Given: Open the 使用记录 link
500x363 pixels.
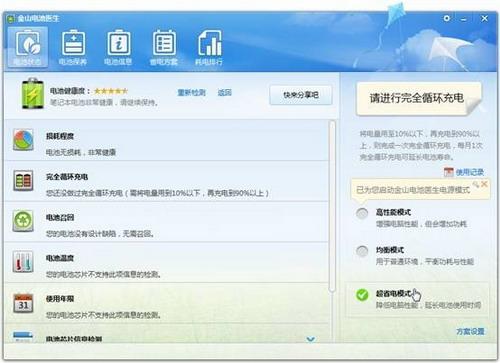Looking at the screenshot, I should point(470,172).
